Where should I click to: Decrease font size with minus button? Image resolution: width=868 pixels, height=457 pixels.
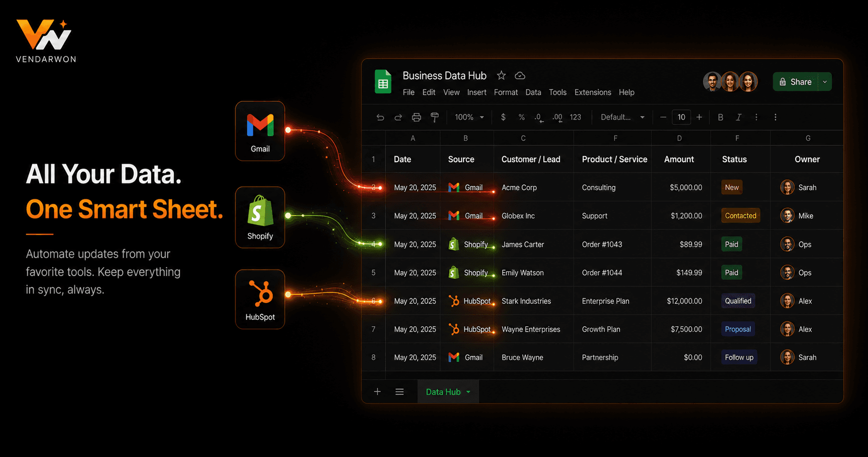pyautogui.click(x=663, y=117)
